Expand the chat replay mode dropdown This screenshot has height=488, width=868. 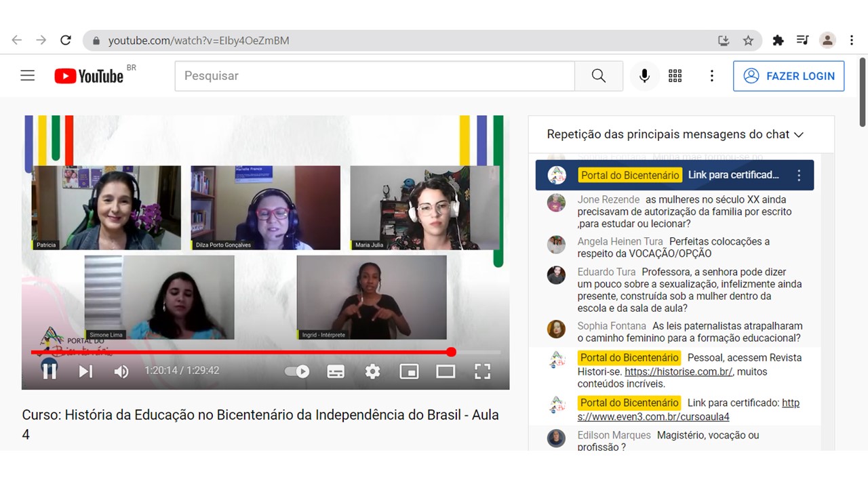pyautogui.click(x=675, y=134)
